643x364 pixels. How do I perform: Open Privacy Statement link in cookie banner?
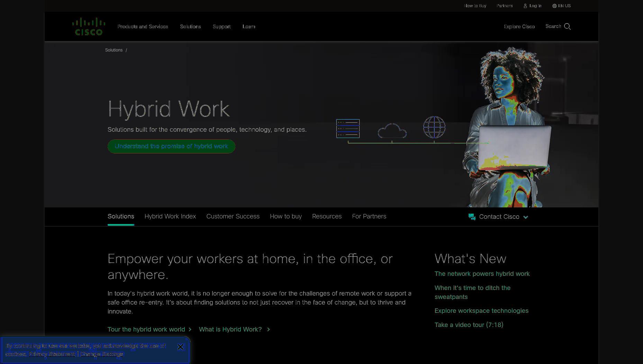coord(52,354)
